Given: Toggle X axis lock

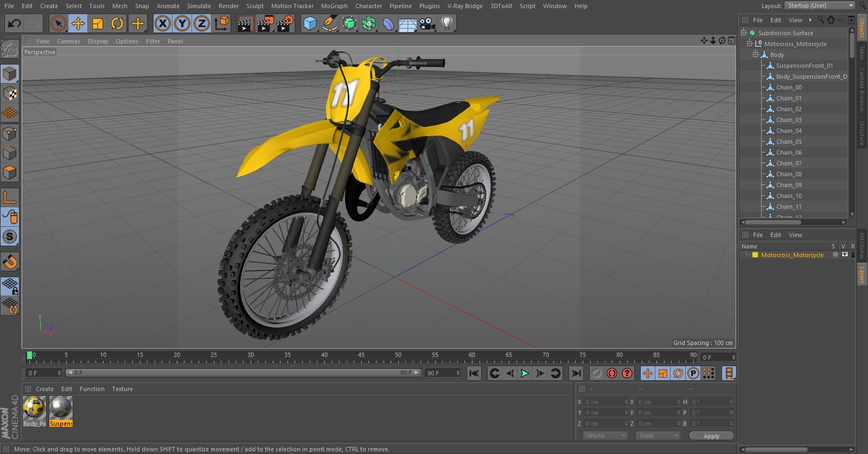Looking at the screenshot, I should (162, 23).
